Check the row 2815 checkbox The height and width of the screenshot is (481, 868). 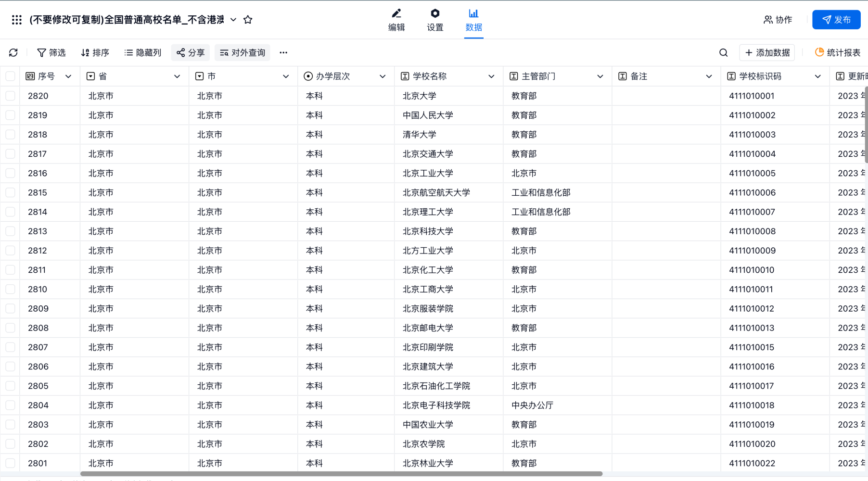[10, 192]
